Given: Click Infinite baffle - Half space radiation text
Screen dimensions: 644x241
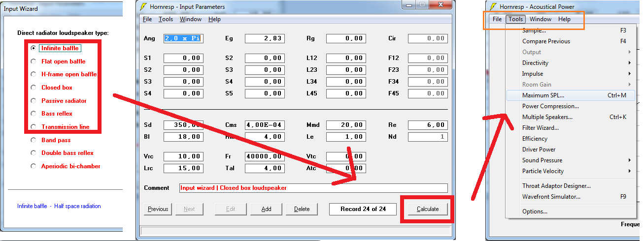Looking at the screenshot, I should (x=59, y=206).
